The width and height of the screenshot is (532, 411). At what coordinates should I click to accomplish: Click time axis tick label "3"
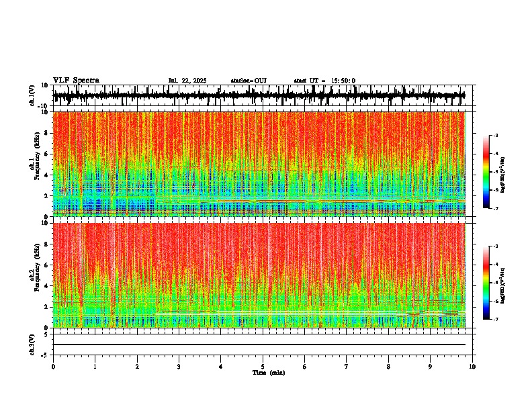click(x=179, y=367)
